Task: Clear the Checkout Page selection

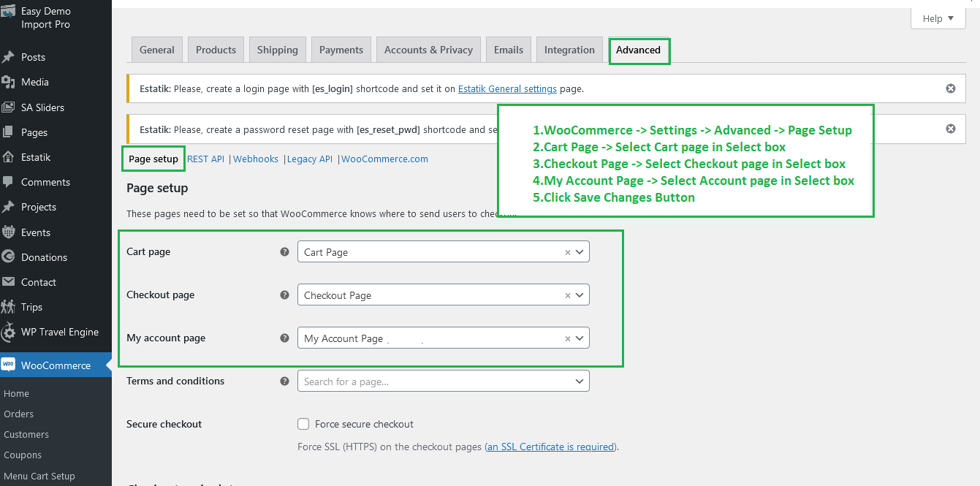Action: [568, 295]
